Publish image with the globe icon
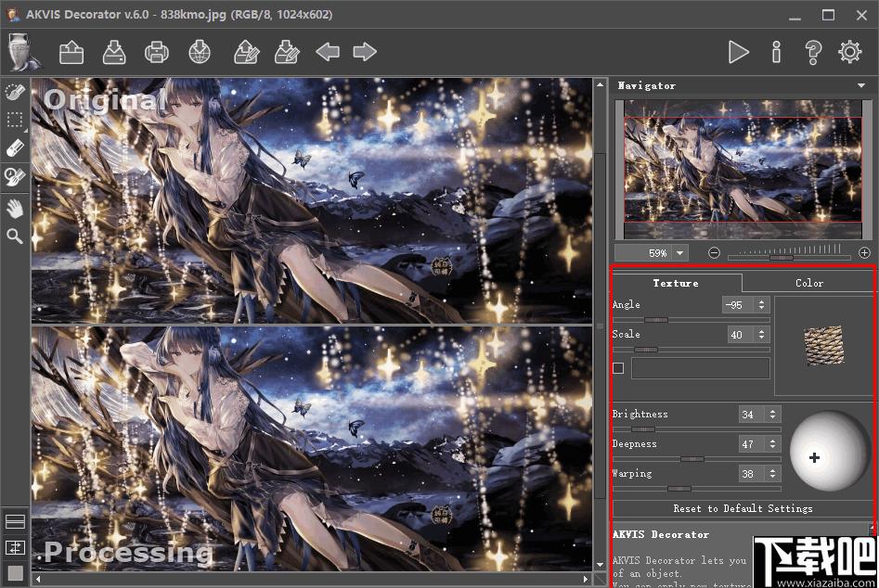This screenshot has height=588, width=879. coord(199,52)
